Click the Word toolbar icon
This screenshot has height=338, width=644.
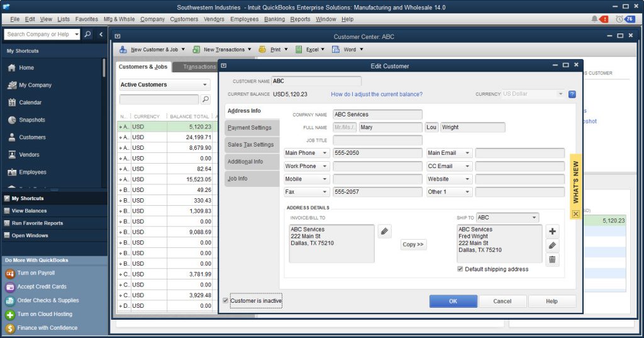pyautogui.click(x=336, y=49)
